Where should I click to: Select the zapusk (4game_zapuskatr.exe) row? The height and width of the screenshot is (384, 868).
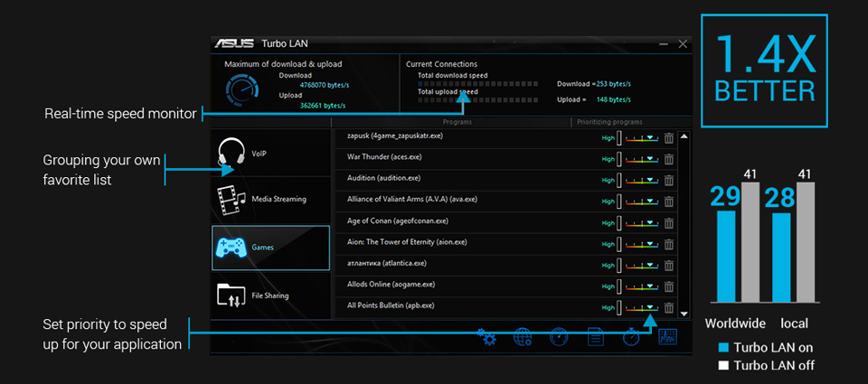click(x=506, y=138)
